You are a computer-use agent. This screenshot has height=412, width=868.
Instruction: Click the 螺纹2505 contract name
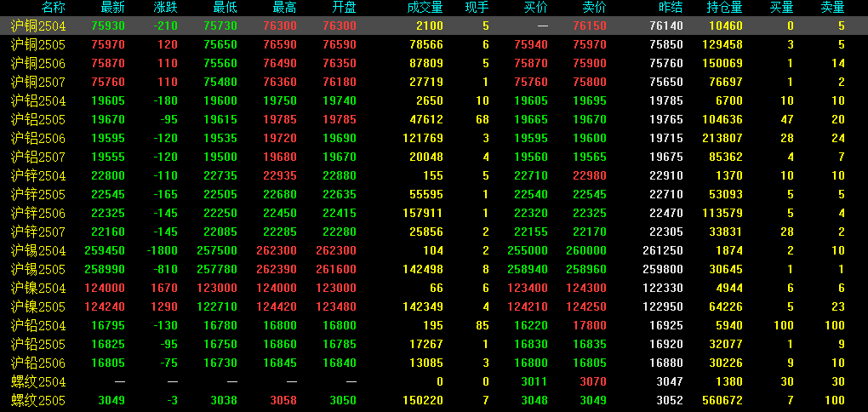pyautogui.click(x=38, y=400)
